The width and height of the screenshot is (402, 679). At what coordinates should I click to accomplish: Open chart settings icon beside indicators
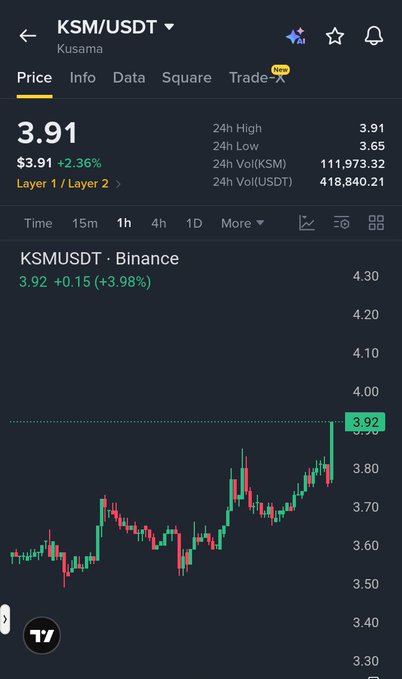point(341,223)
